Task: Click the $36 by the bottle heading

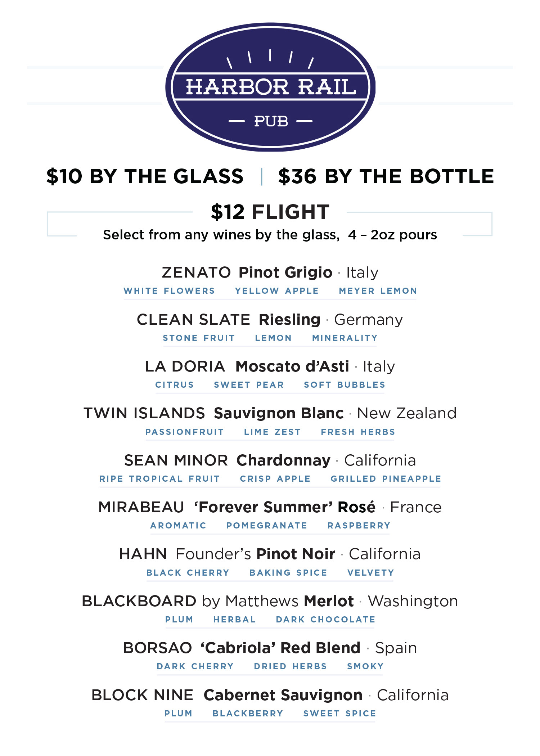Action: click(386, 176)
